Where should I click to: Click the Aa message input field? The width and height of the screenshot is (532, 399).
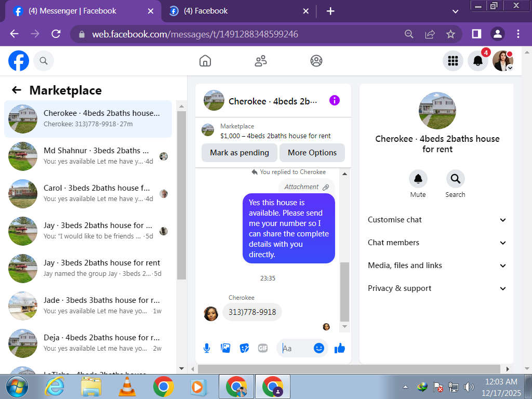pyautogui.click(x=296, y=348)
